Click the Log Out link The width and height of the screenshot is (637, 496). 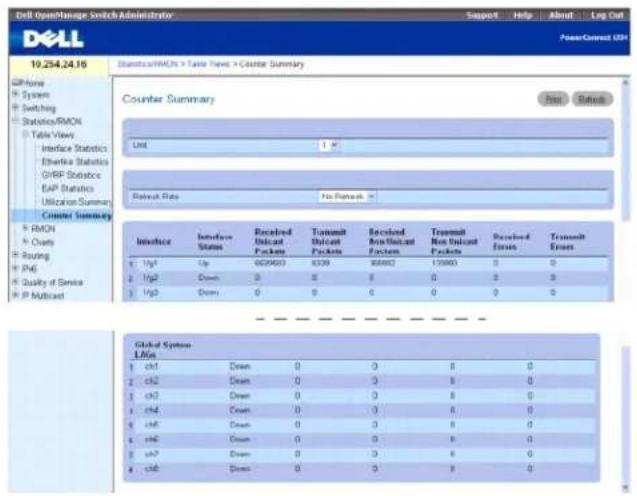(x=607, y=15)
